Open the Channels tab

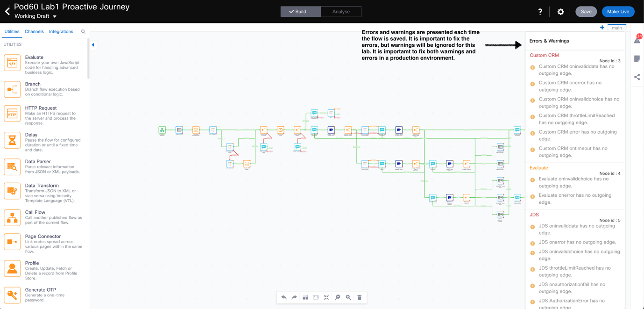point(34,32)
